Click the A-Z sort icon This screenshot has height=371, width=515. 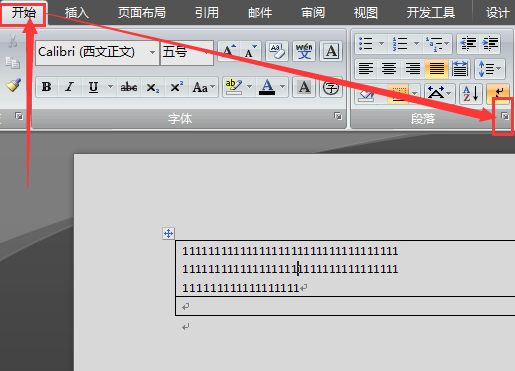click(471, 94)
